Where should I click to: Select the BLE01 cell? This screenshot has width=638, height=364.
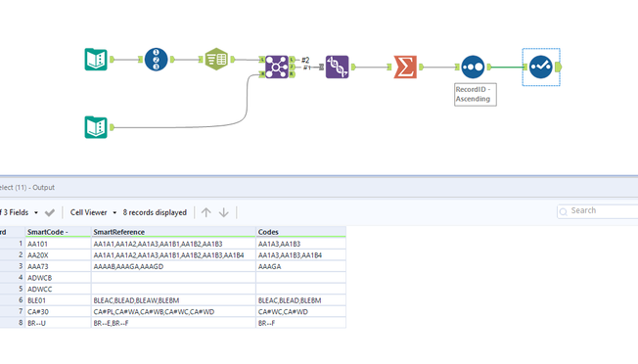point(58,300)
